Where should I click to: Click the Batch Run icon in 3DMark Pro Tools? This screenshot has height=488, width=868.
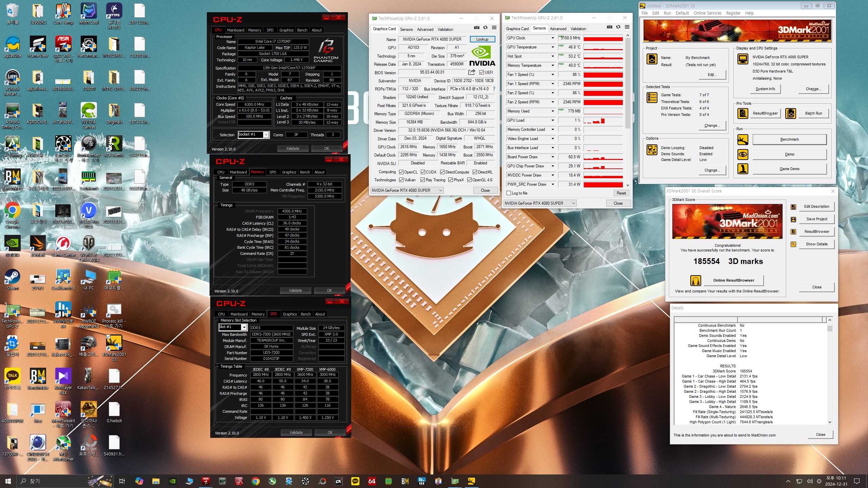(x=791, y=113)
